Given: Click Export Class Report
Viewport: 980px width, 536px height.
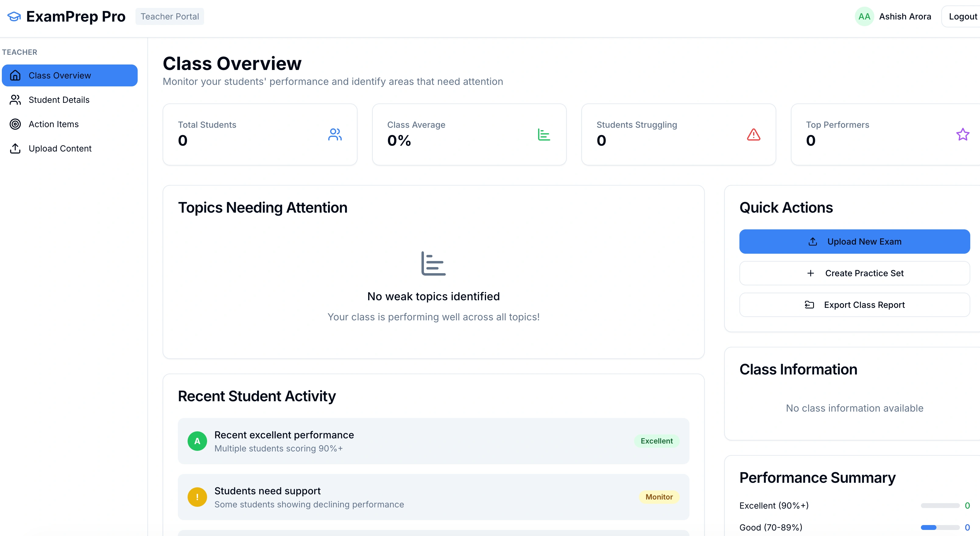Looking at the screenshot, I should point(855,305).
